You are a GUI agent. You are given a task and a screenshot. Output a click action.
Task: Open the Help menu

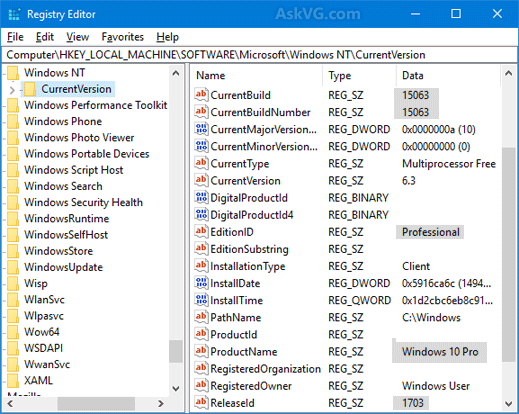(167, 37)
